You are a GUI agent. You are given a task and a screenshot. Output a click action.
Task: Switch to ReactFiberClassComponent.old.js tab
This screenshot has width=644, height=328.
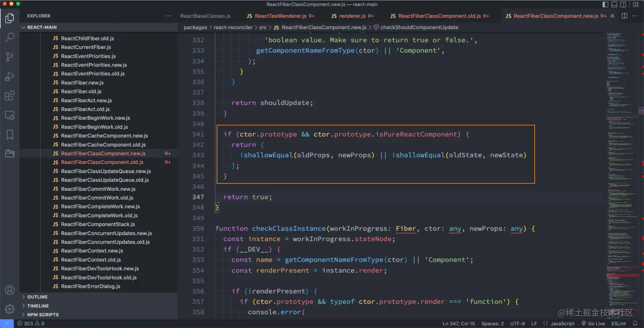click(x=439, y=16)
